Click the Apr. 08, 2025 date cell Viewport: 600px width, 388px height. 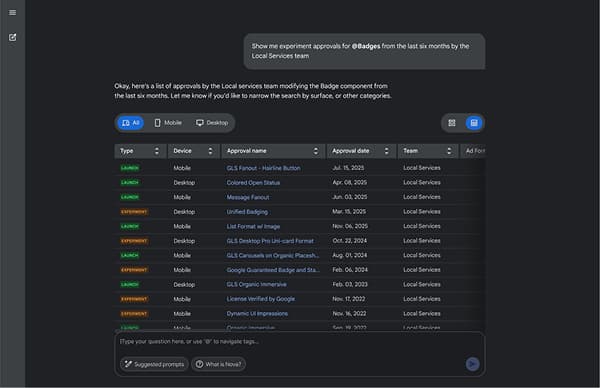tap(349, 183)
